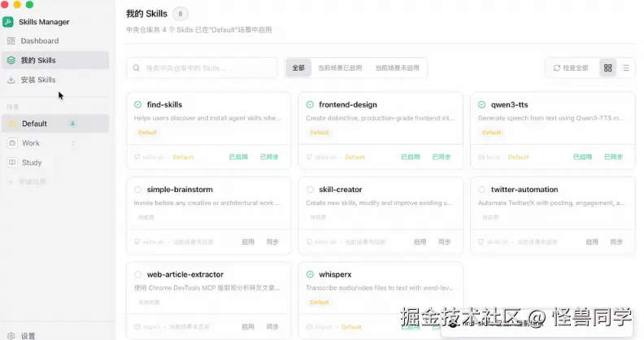Click the qwen3-tts local source icon
Image resolution: width=644 pixels, height=340 pixels.
[481, 157]
